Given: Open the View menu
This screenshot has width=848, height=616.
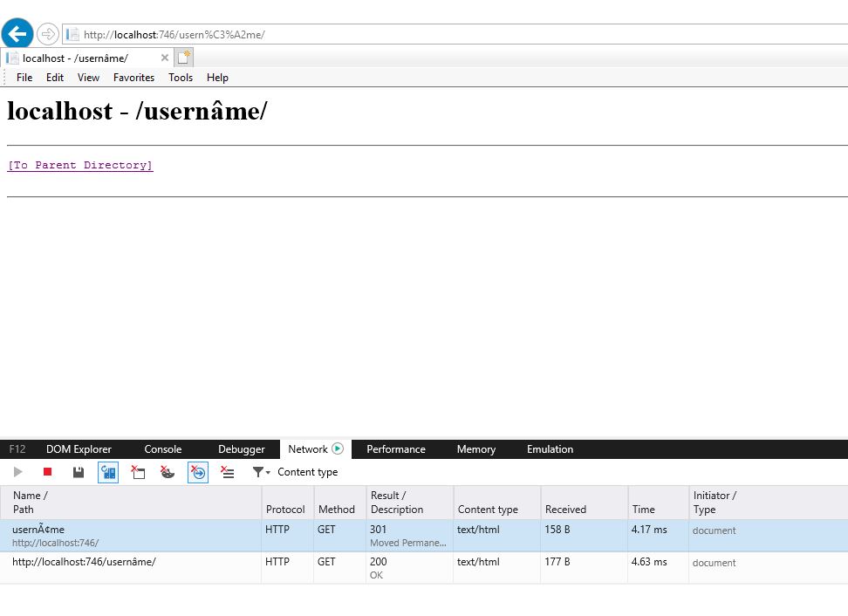Looking at the screenshot, I should pyautogui.click(x=88, y=78).
